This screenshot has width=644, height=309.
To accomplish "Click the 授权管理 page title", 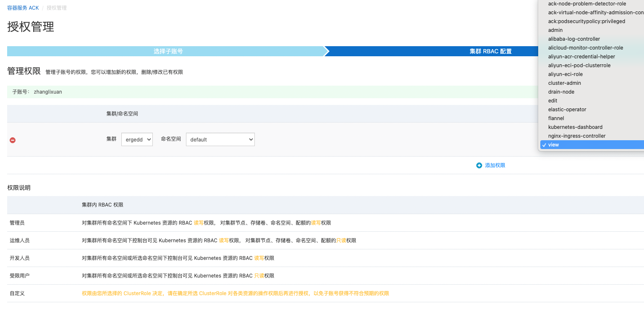I will (x=31, y=27).
